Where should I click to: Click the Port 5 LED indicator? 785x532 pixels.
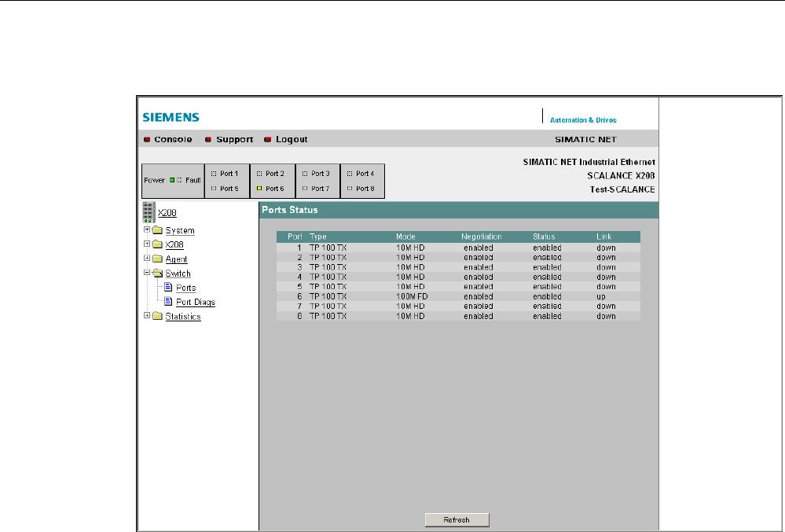pyautogui.click(x=214, y=189)
